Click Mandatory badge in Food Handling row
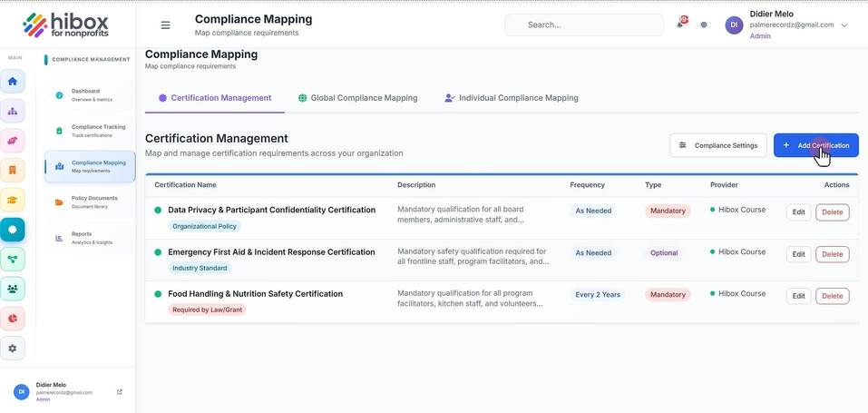The height and width of the screenshot is (413, 868). [x=668, y=294]
